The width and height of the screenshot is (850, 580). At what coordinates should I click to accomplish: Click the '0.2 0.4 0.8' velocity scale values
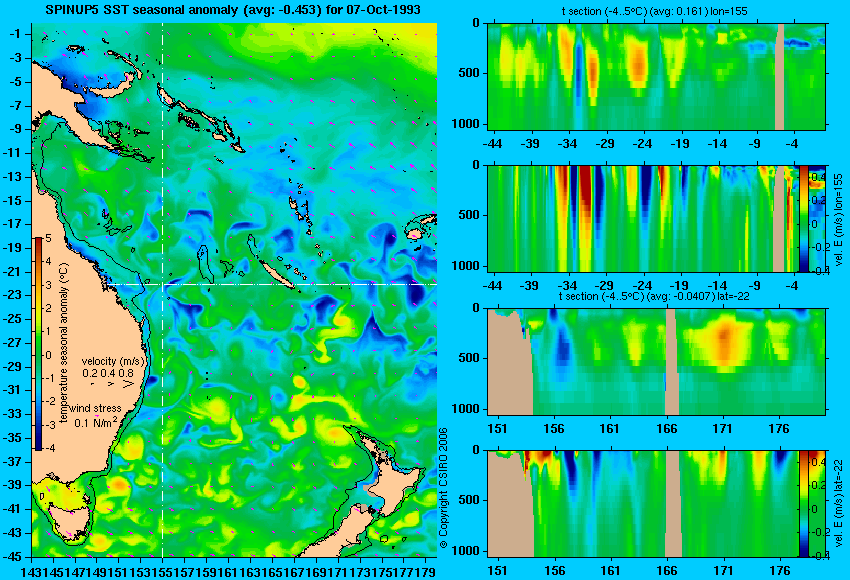[108, 373]
